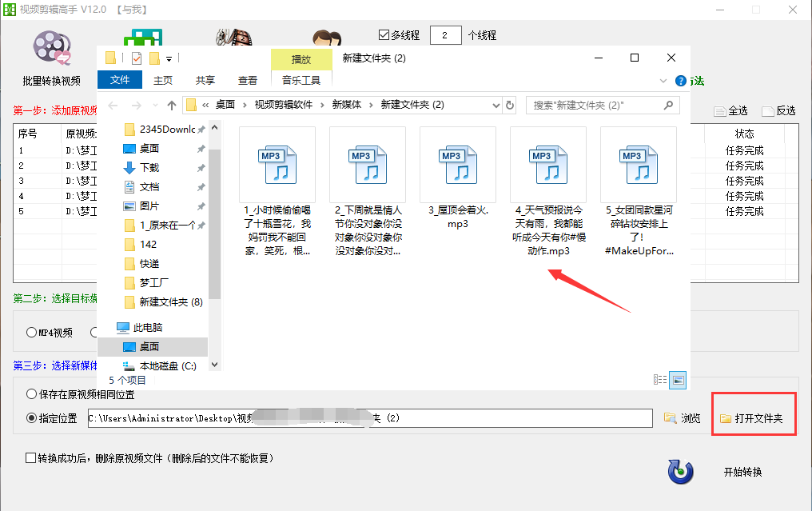Click 开始转换 text button
Viewport: 812px width, 511px height.
coord(742,472)
